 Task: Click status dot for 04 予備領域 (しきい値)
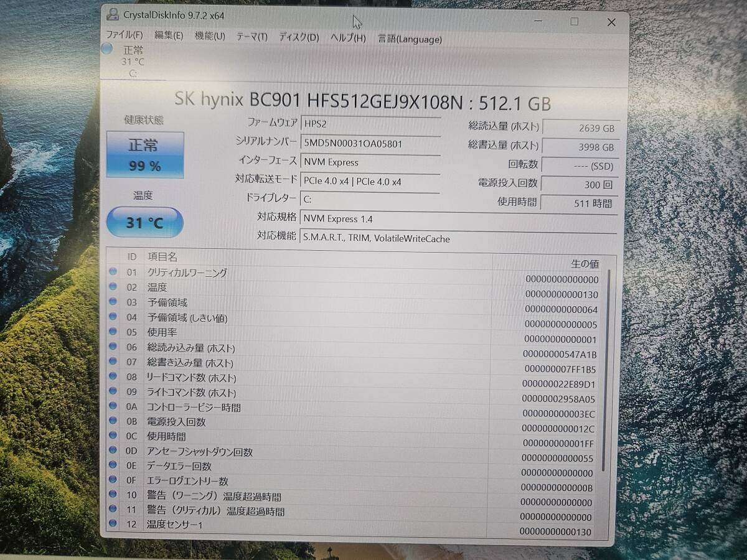[113, 317]
